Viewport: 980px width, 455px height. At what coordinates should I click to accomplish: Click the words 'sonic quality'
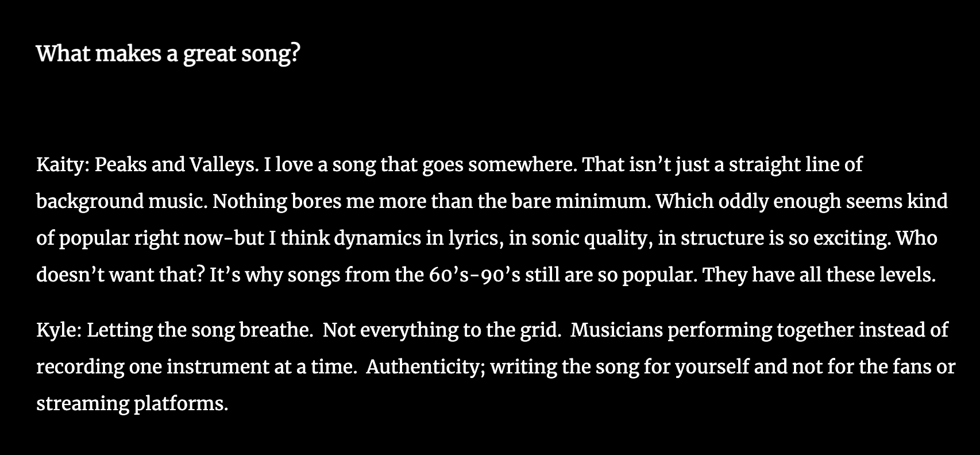(591, 238)
